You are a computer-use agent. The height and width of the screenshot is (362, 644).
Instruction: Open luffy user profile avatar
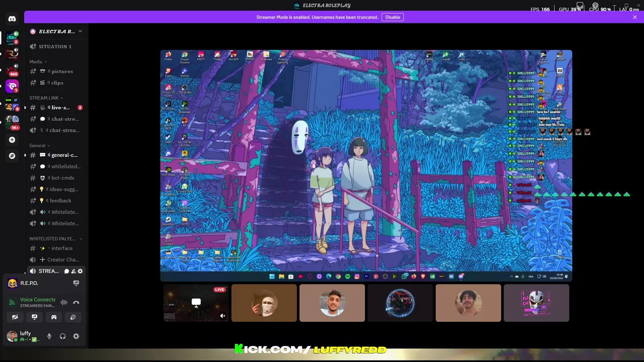click(12, 336)
